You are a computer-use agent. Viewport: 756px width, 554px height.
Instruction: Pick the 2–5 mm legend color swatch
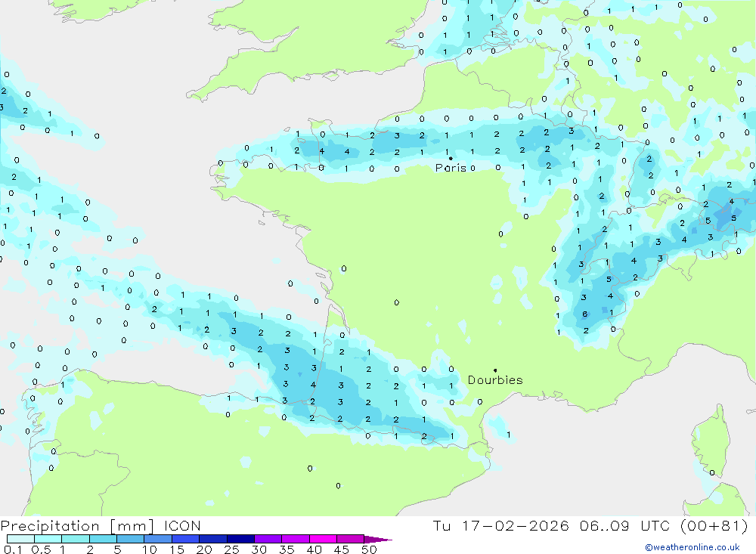pyautogui.click(x=103, y=539)
